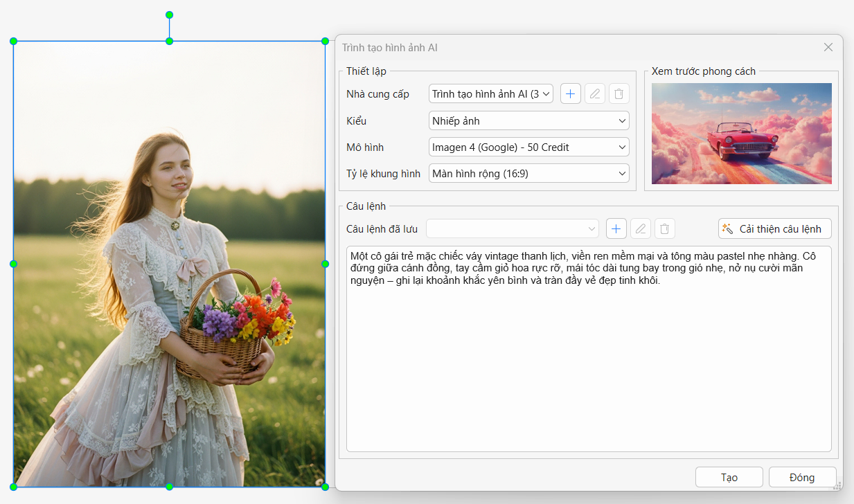The image size is (854, 504).
Task: Click the Cải thiện câu lệnh button
Action: tap(774, 228)
